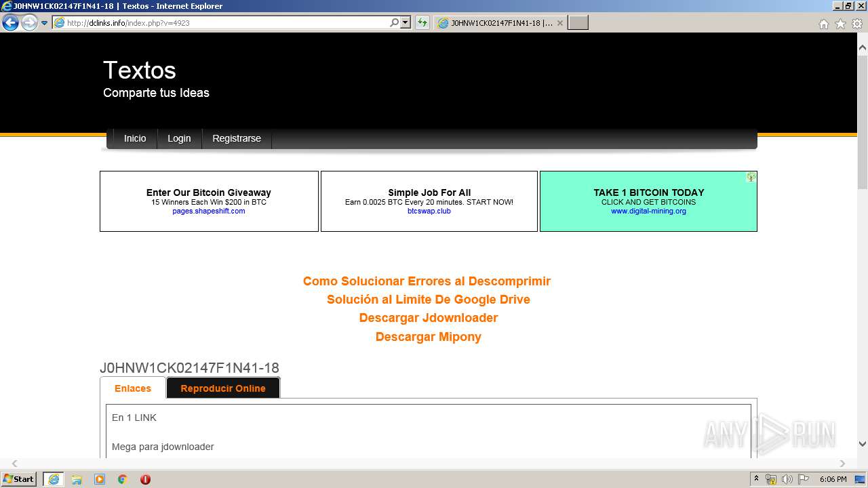
Task: Click the address bar URL field
Action: (x=220, y=23)
